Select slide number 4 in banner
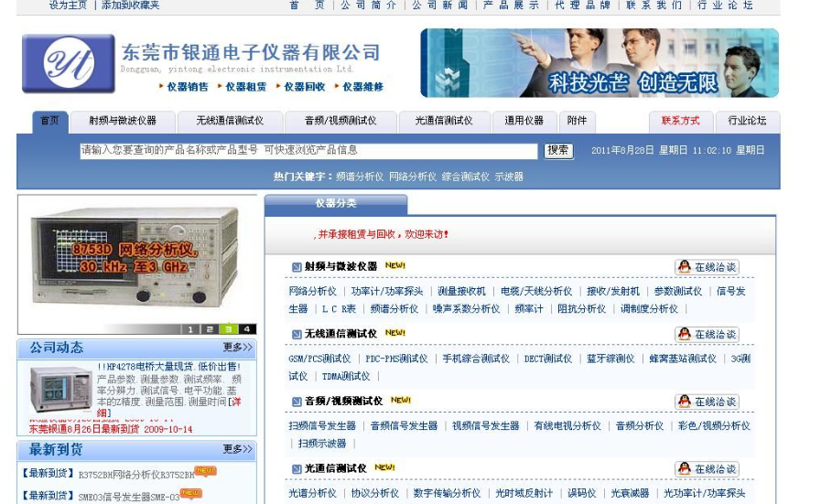Screen dimensions: 821x504 point(247,329)
